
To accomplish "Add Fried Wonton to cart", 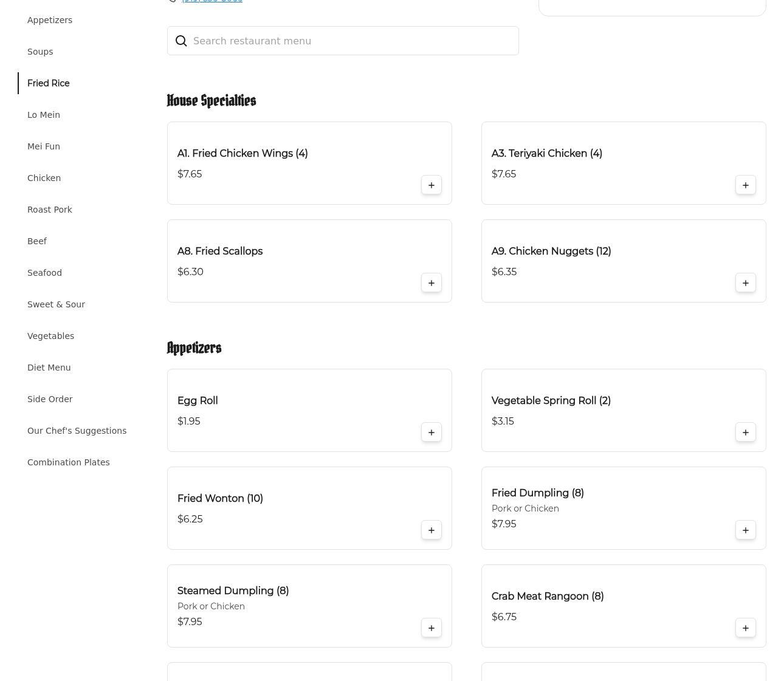I will click(432, 530).
